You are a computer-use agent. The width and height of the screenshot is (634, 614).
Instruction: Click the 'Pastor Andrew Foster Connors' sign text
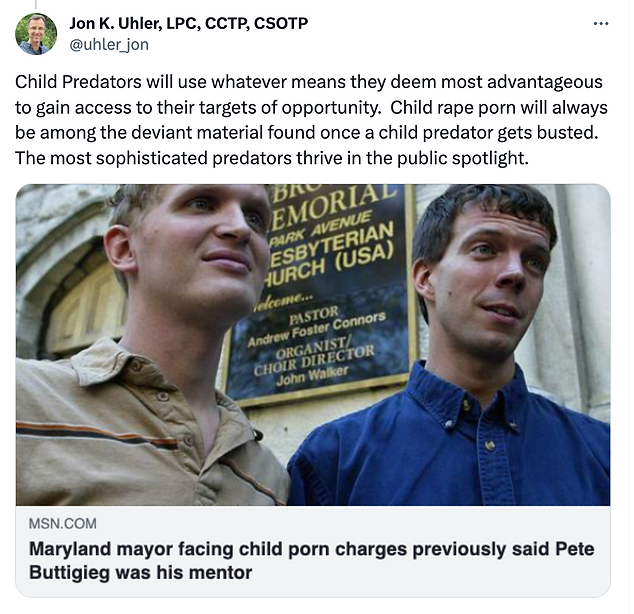coord(315,325)
